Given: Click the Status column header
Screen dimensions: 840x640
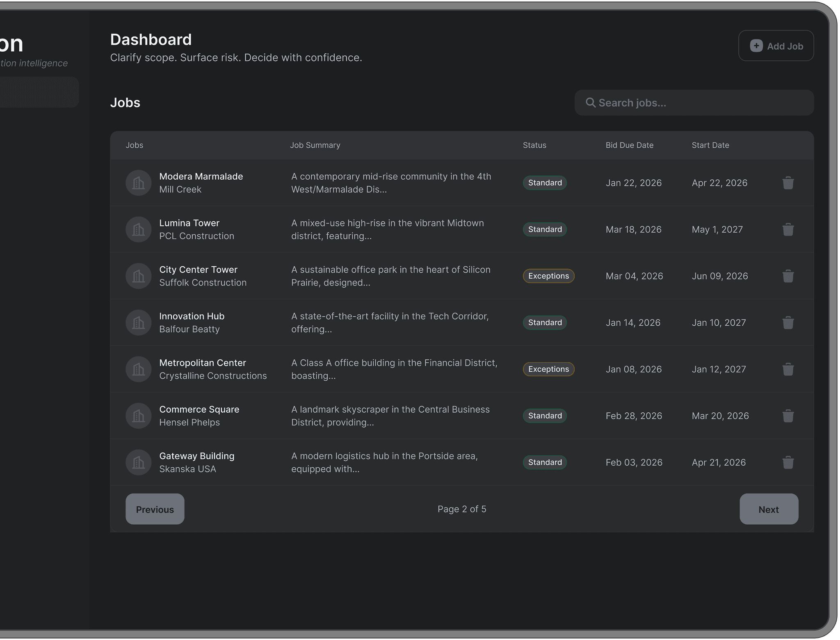Looking at the screenshot, I should (534, 145).
